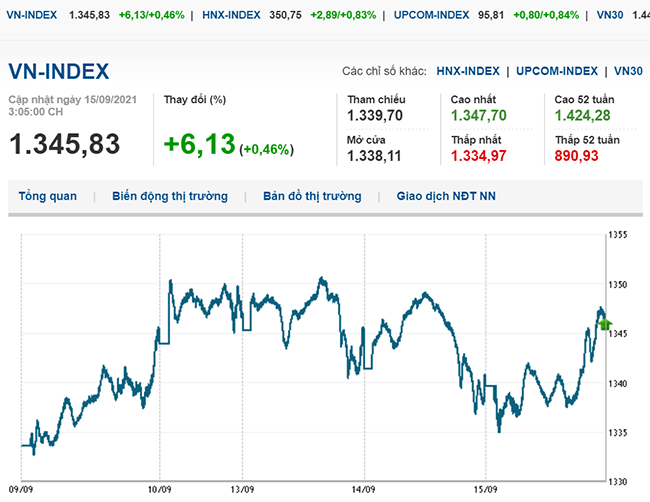Select the Giao dịch NĐT NN tab
This screenshot has height=502, width=650.
446,196
